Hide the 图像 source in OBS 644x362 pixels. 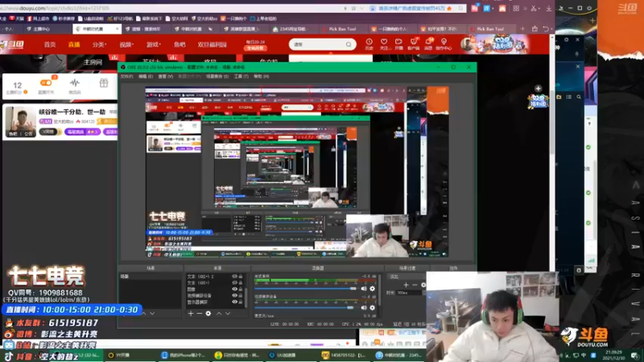(234, 290)
